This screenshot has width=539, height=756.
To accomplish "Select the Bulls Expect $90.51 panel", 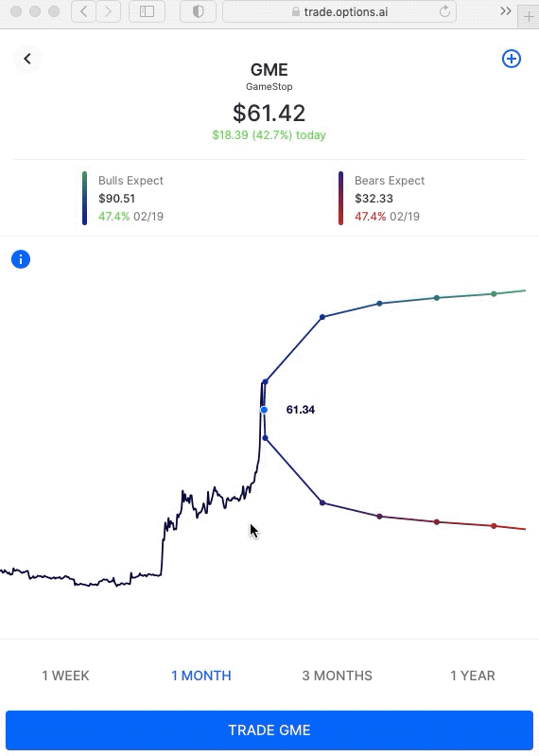I will pos(123,198).
